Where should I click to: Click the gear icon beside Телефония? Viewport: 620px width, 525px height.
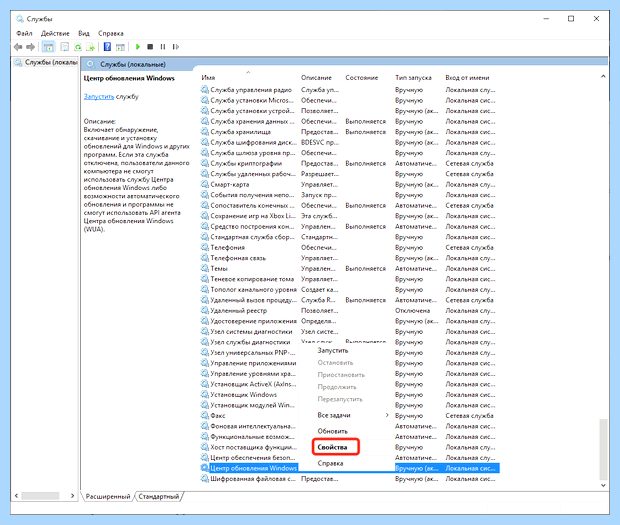(205, 247)
